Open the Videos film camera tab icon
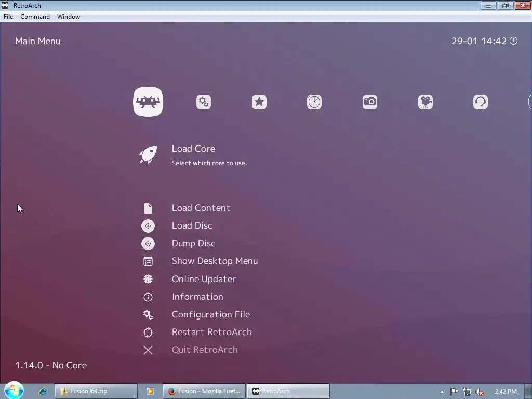This screenshot has height=399, width=532. point(425,102)
